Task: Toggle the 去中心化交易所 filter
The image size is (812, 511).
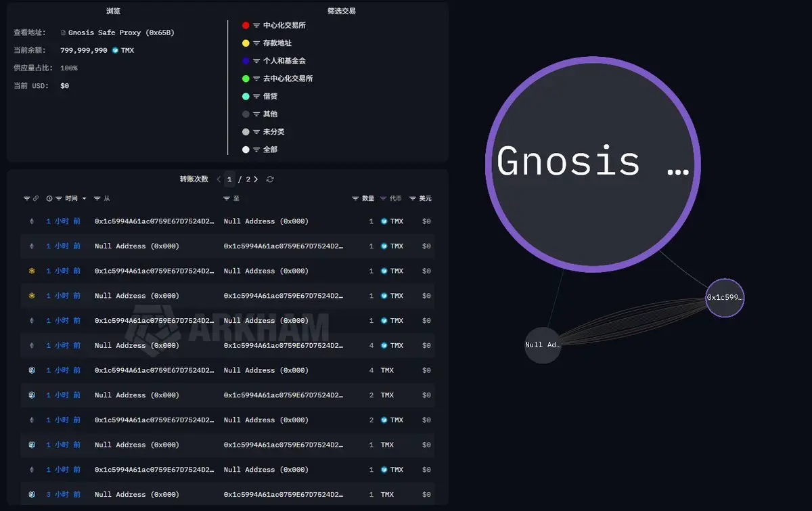Action: point(277,79)
